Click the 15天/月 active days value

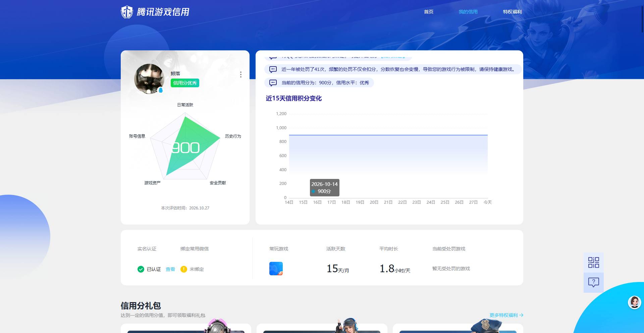pyautogui.click(x=338, y=269)
